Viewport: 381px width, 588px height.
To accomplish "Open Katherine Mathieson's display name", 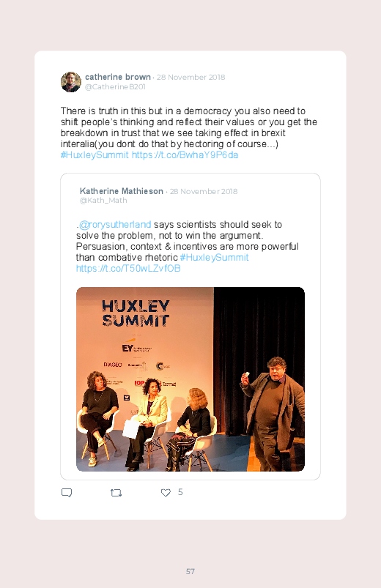I will (121, 191).
